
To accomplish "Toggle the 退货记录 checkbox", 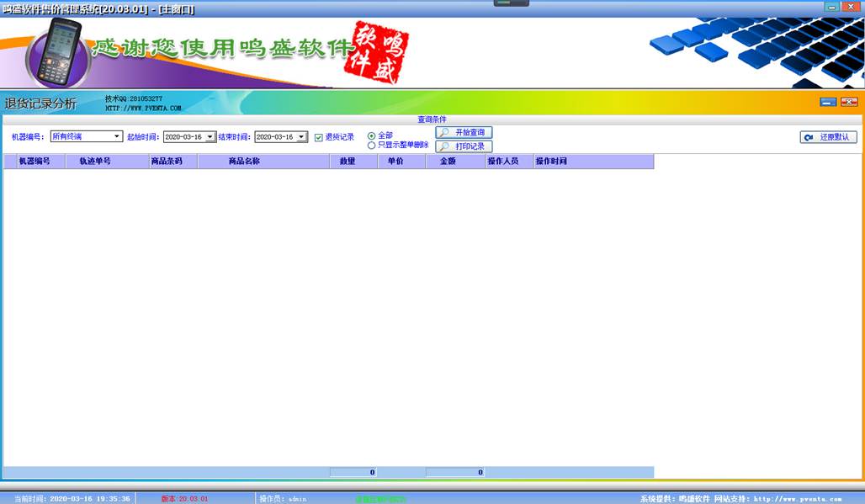I will [319, 137].
